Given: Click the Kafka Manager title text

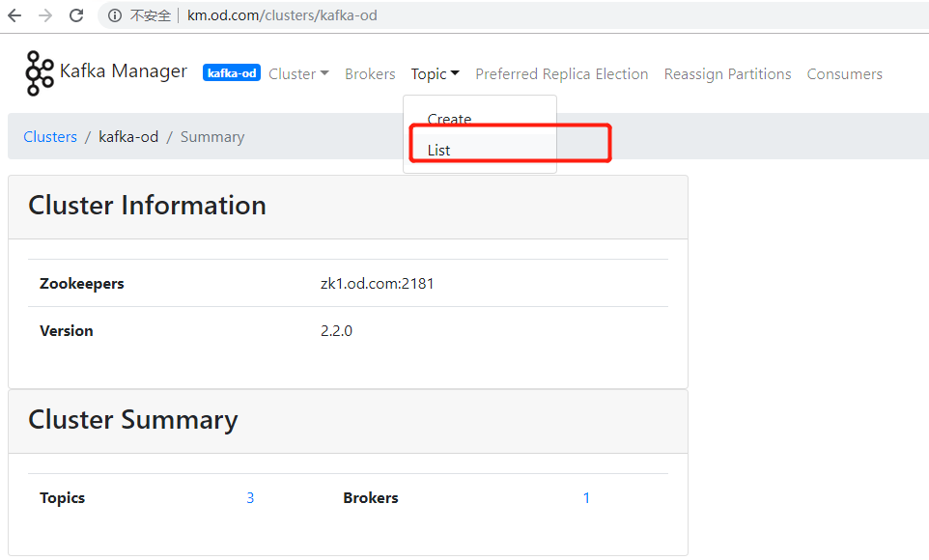Looking at the screenshot, I should pyautogui.click(x=124, y=71).
